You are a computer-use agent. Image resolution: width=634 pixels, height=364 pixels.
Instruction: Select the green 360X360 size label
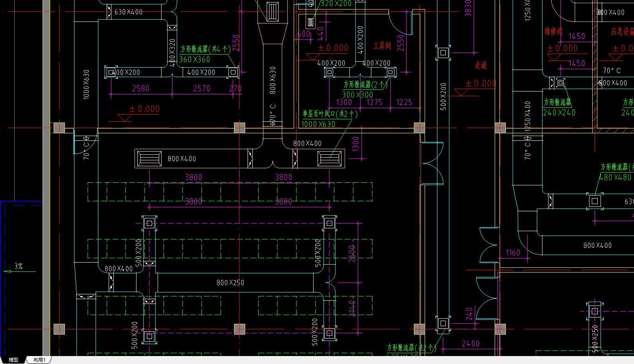[x=194, y=59]
